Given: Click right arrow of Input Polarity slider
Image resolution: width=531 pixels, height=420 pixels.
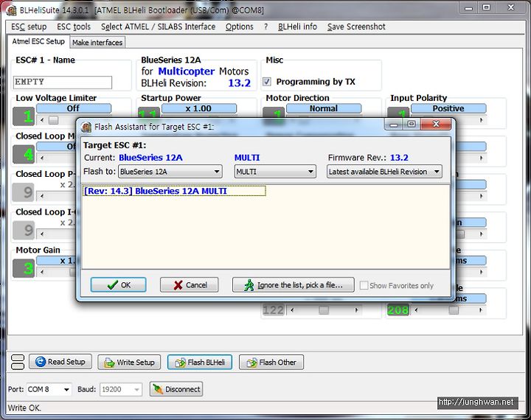Looking at the screenshot, I should pos(481,120).
